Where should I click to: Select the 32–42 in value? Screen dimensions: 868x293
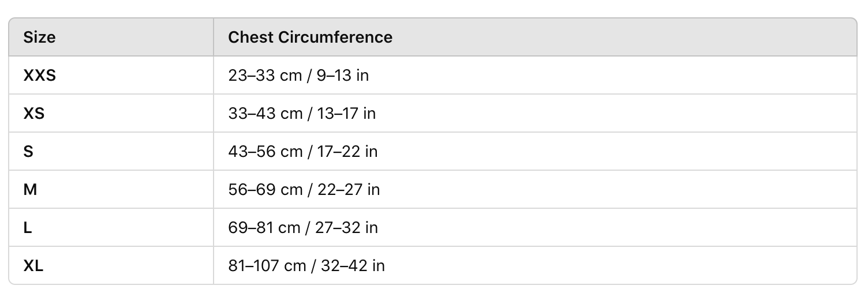tap(354, 266)
